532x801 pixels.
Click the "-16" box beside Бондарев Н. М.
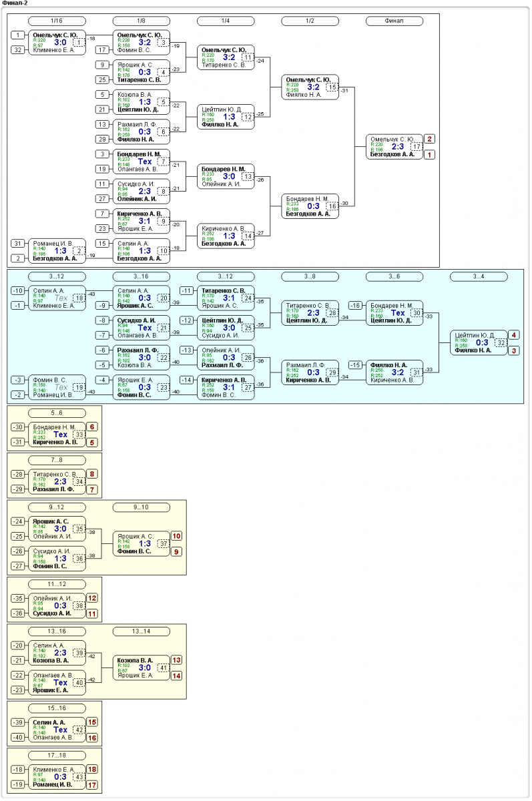pyautogui.click(x=356, y=305)
